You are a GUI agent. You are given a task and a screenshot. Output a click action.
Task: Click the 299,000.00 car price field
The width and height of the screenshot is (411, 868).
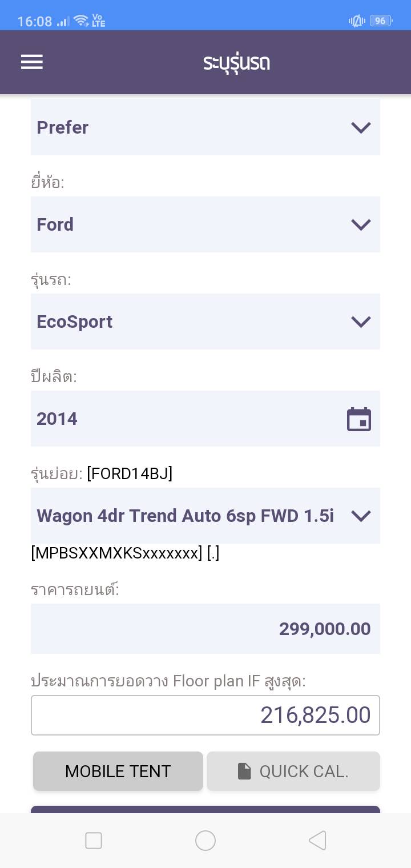click(205, 629)
